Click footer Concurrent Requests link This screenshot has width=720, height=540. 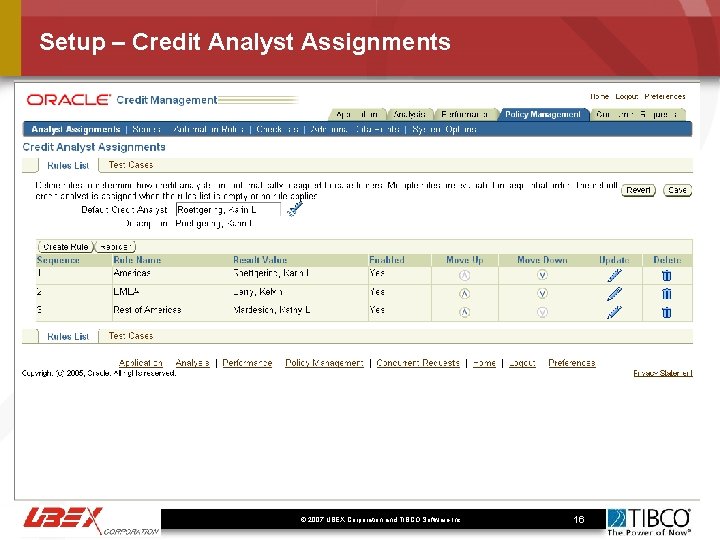418,363
